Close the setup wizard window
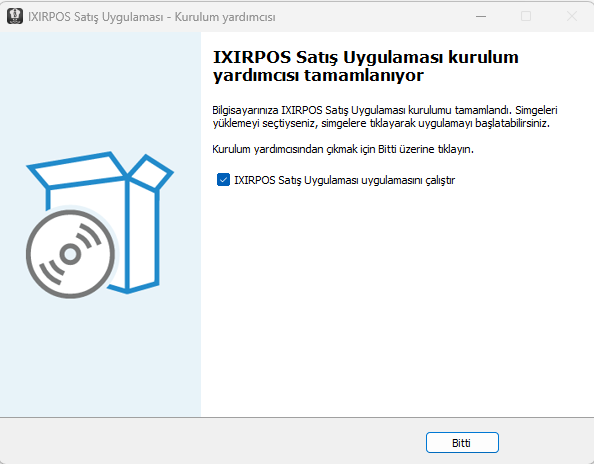 (572, 16)
